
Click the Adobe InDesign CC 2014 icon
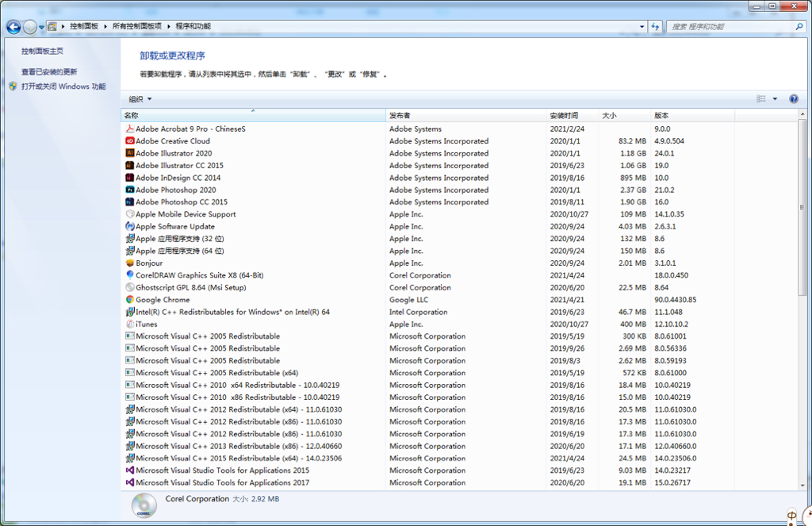pos(130,177)
